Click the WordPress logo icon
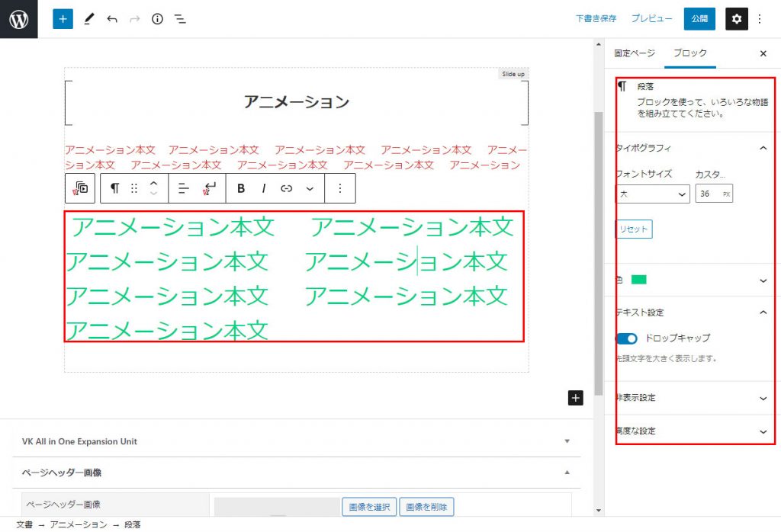 [x=19, y=19]
